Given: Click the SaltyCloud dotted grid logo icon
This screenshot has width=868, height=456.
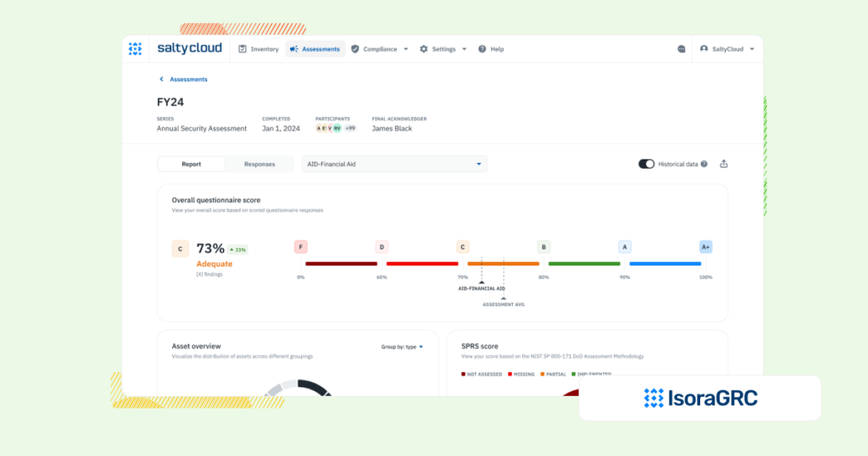Looking at the screenshot, I should pyautogui.click(x=135, y=48).
